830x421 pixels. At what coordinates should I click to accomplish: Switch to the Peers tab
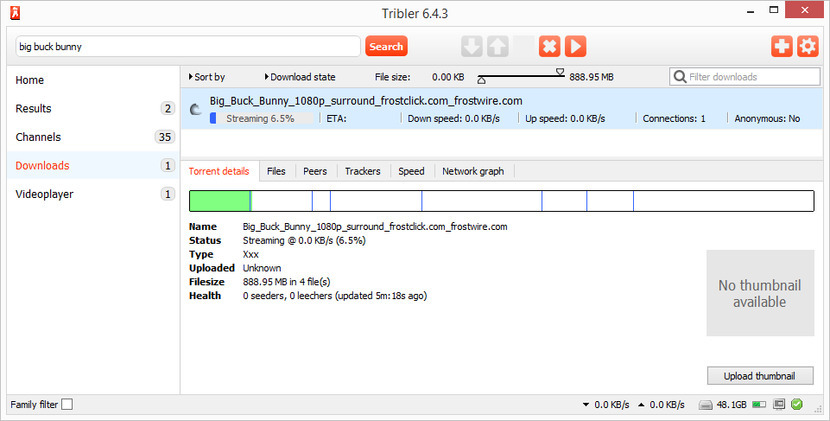coord(315,171)
